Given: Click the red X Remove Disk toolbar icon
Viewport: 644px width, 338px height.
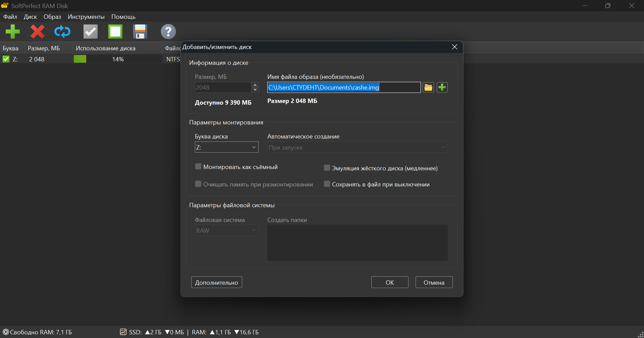Looking at the screenshot, I should tap(38, 32).
